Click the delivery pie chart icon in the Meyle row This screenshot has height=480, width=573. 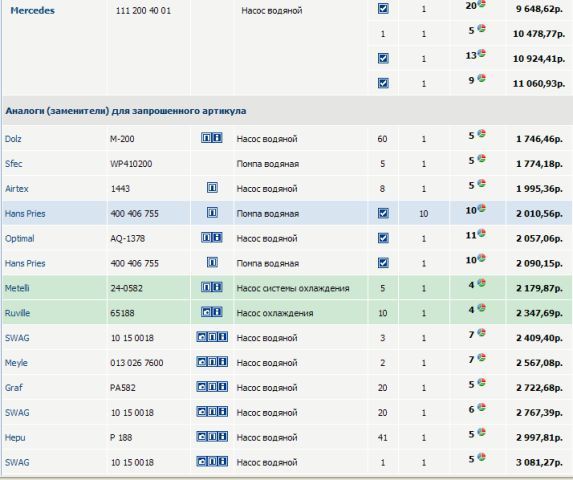pos(482,357)
